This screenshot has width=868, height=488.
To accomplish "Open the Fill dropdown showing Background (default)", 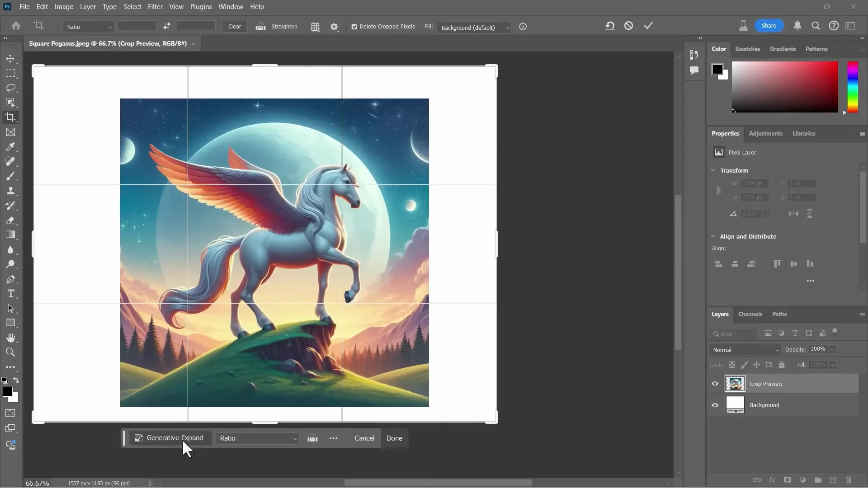I will pyautogui.click(x=474, y=27).
